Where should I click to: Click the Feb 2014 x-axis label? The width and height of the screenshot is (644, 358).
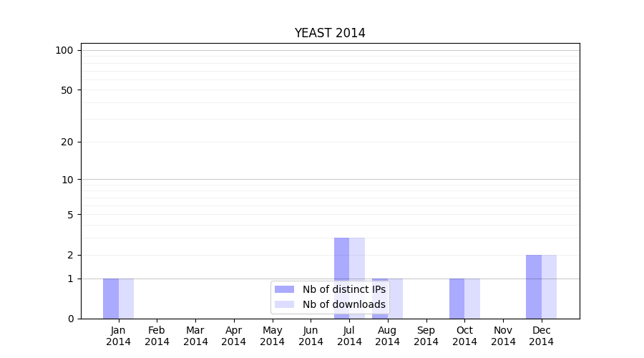tap(157, 336)
